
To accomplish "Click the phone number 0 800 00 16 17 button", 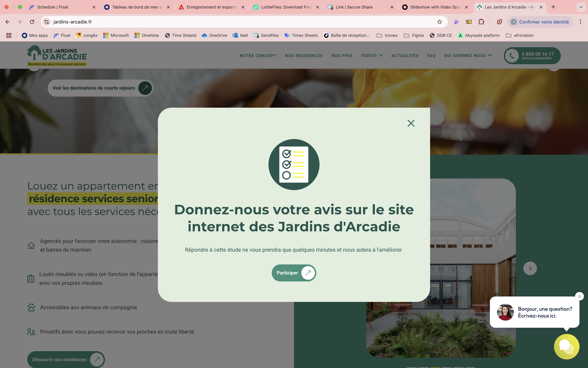I will [532, 56].
